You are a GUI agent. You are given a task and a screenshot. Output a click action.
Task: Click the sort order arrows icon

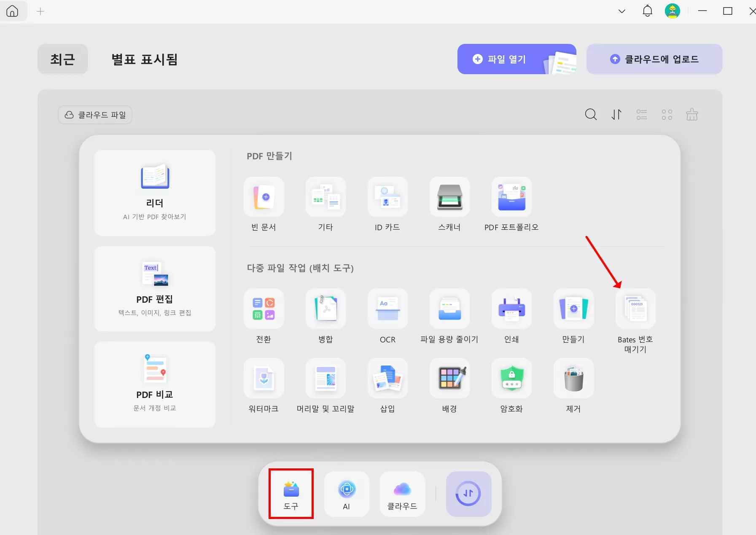(616, 114)
